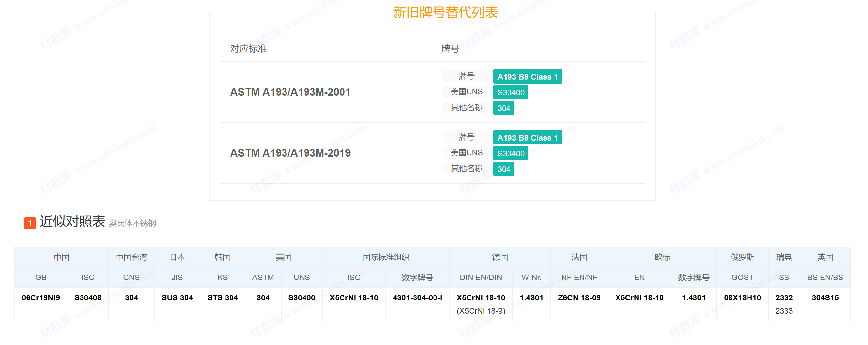Click S30400 in the UNS table column

[x=302, y=298]
